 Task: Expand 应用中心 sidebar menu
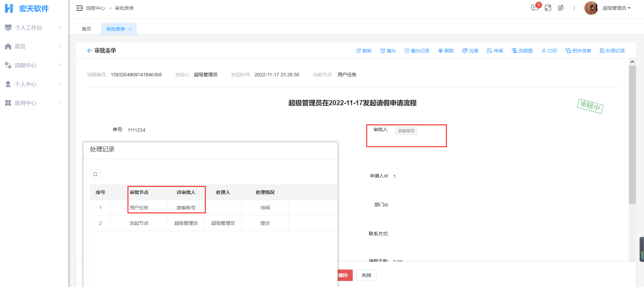click(34, 103)
